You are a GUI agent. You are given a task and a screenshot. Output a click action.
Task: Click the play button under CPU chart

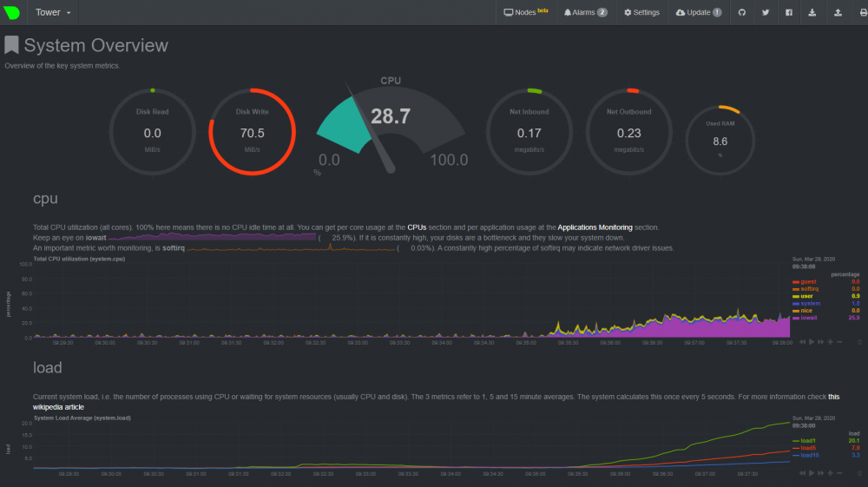tap(812, 342)
